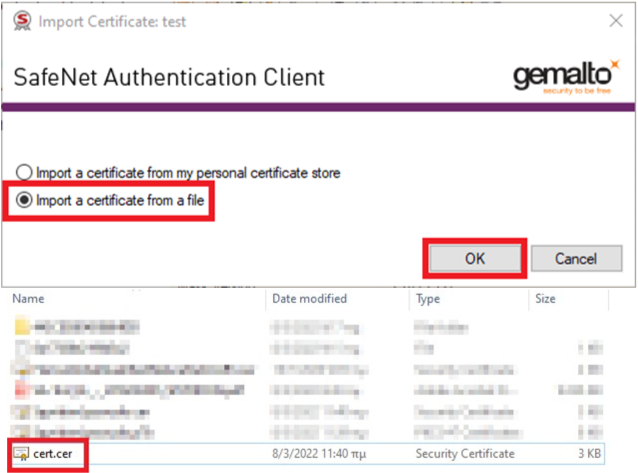Close the Import Certificate dialog
638x473 pixels.
pos(612,20)
